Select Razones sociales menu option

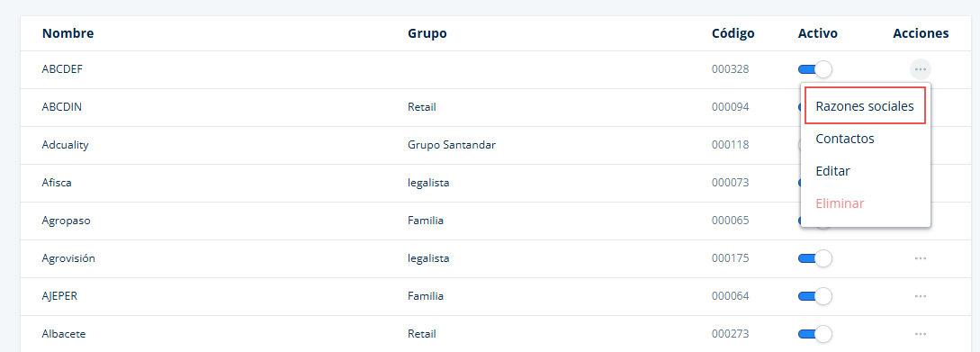(x=865, y=106)
